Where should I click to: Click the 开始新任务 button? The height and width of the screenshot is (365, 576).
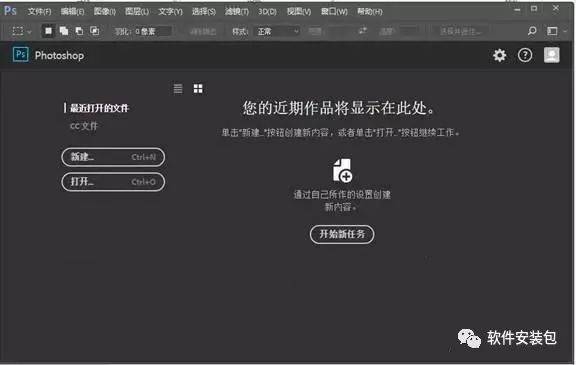342,234
